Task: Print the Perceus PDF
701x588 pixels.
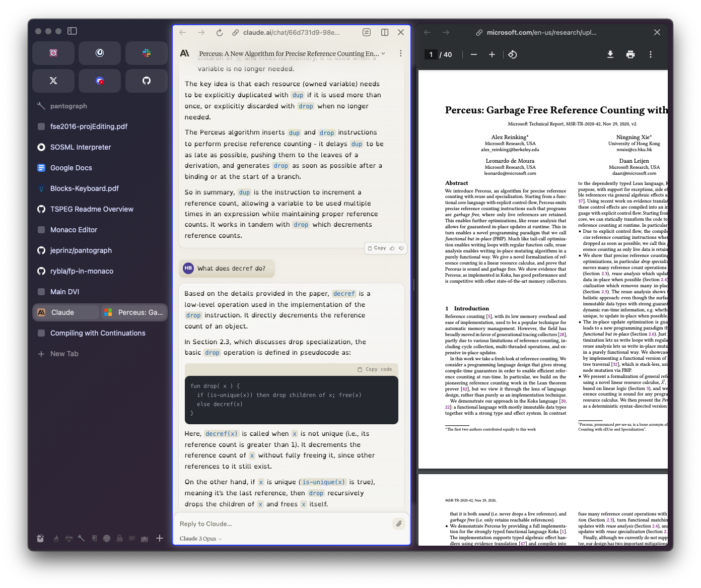Action: point(630,54)
